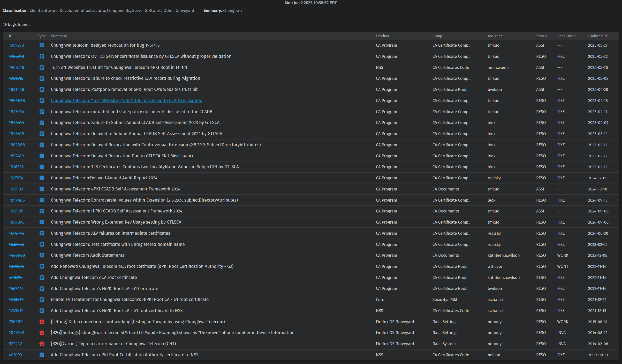Click task-type icon for bug 1899466
The image size is (622, 364).
tap(42, 200)
